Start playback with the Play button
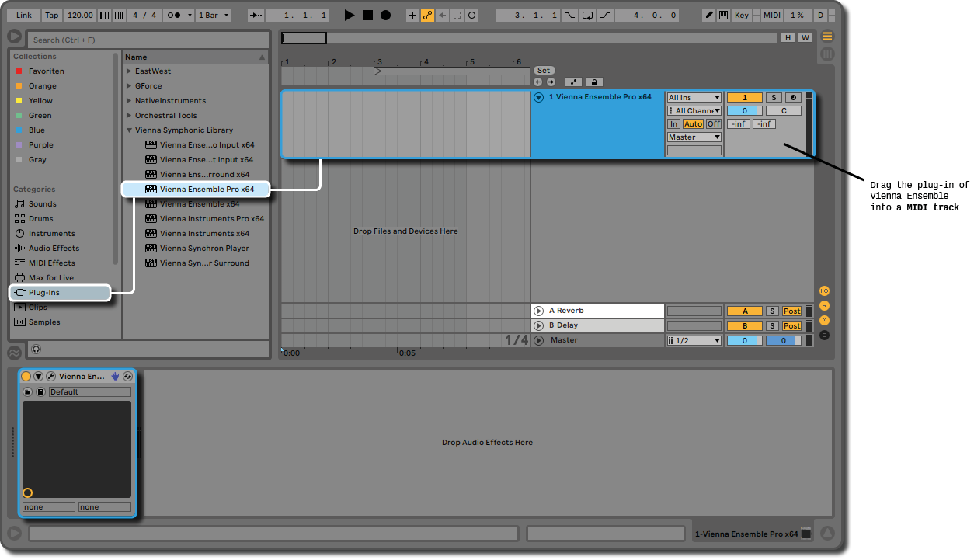 pos(350,15)
